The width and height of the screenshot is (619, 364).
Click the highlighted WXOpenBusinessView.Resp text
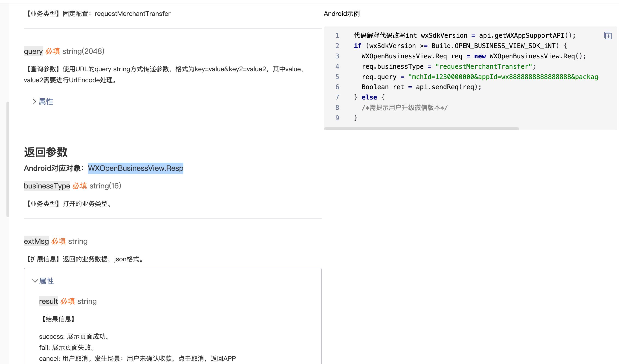click(x=136, y=168)
